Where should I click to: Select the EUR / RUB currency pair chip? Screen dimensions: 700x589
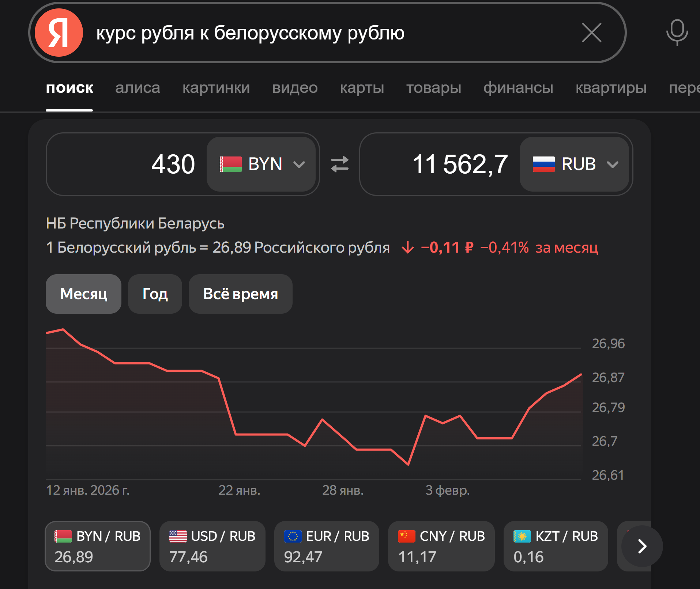coord(327,546)
